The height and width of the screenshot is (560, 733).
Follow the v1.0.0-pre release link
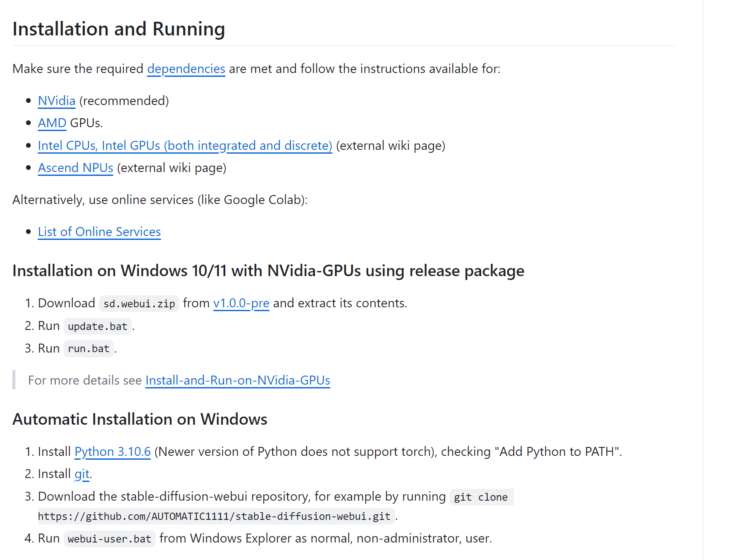[241, 303]
